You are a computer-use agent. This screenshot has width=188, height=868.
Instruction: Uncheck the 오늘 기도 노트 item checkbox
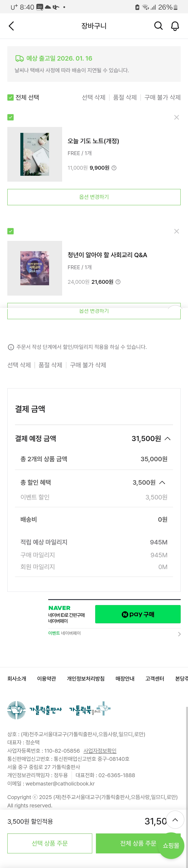pos(10,117)
